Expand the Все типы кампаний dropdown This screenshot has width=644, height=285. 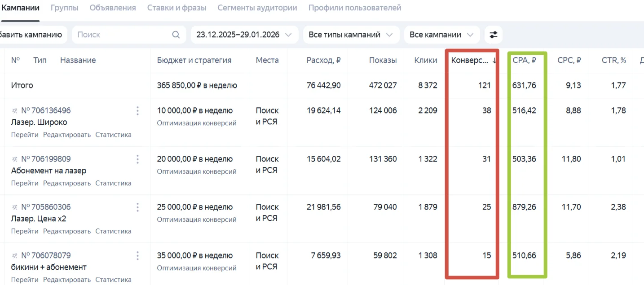350,35
